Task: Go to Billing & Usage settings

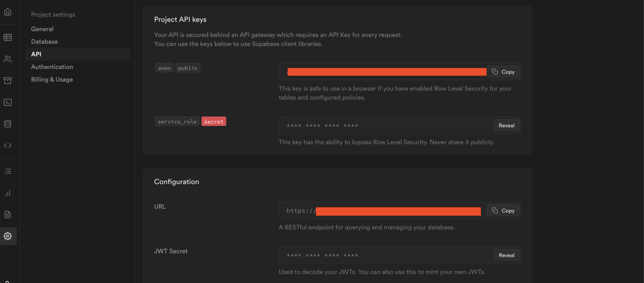Action: tap(52, 79)
